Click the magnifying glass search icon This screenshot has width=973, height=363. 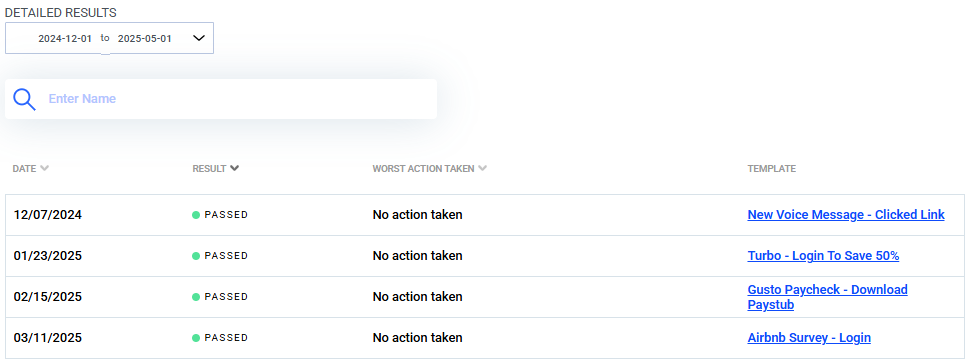pos(24,99)
